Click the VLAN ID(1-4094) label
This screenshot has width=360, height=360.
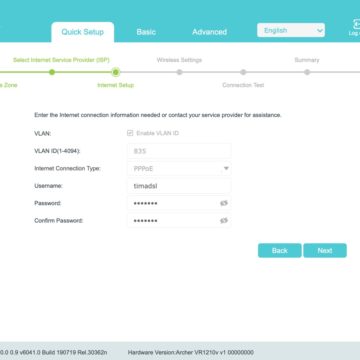click(57, 151)
